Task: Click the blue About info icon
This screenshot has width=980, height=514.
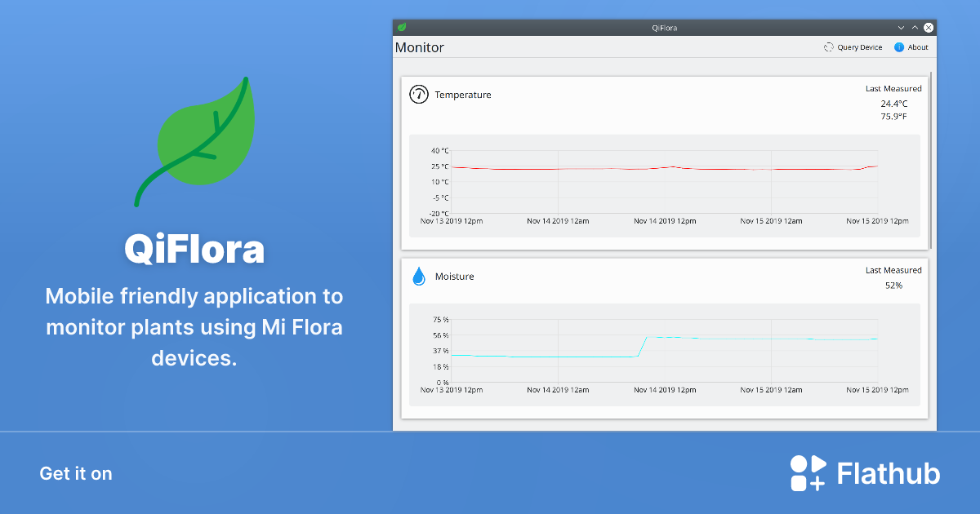Action: point(899,47)
